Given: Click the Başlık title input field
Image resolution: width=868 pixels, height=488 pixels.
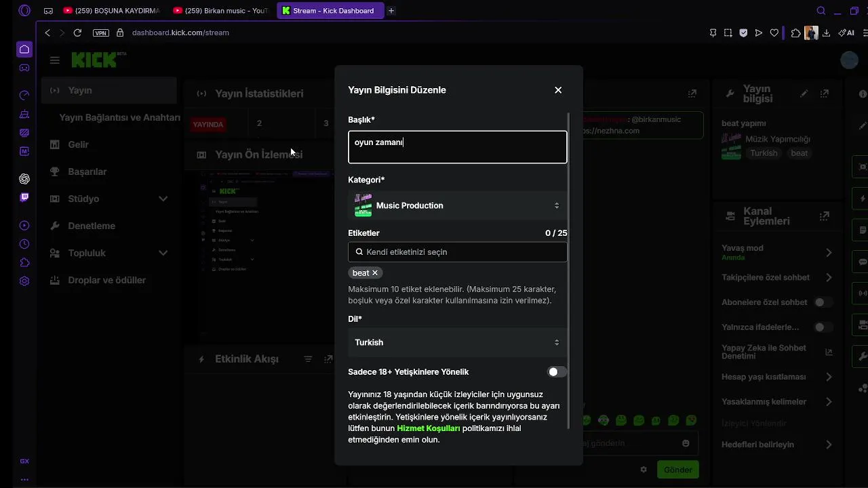Looking at the screenshot, I should (458, 147).
